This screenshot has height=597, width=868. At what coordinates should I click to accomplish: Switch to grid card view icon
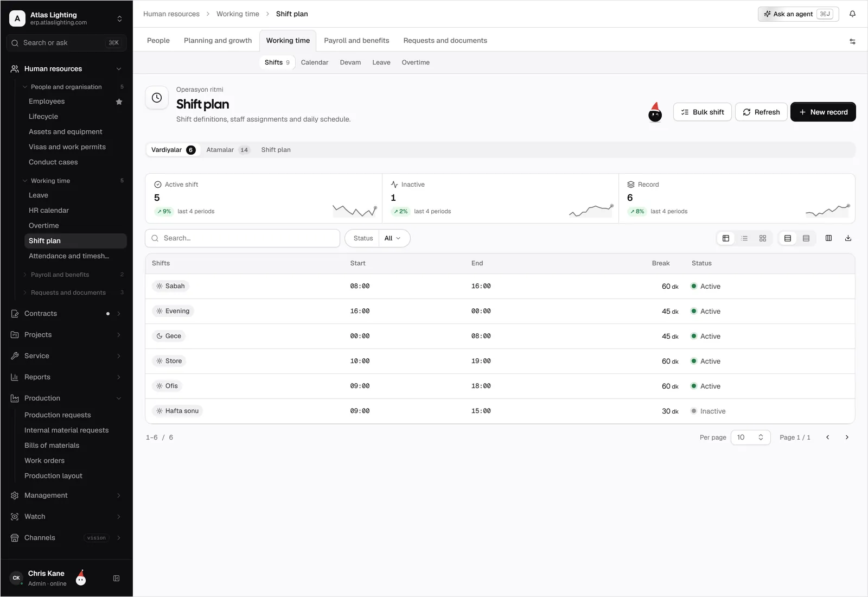[763, 238]
